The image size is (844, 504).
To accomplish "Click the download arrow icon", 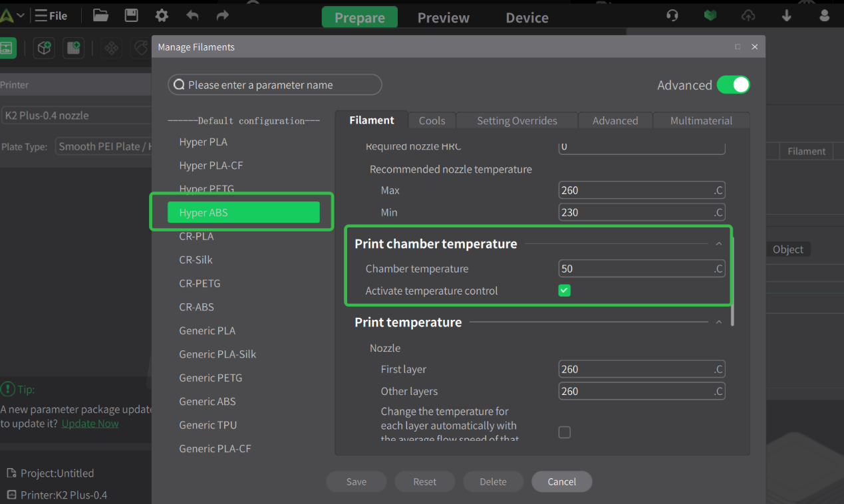I will pos(787,15).
